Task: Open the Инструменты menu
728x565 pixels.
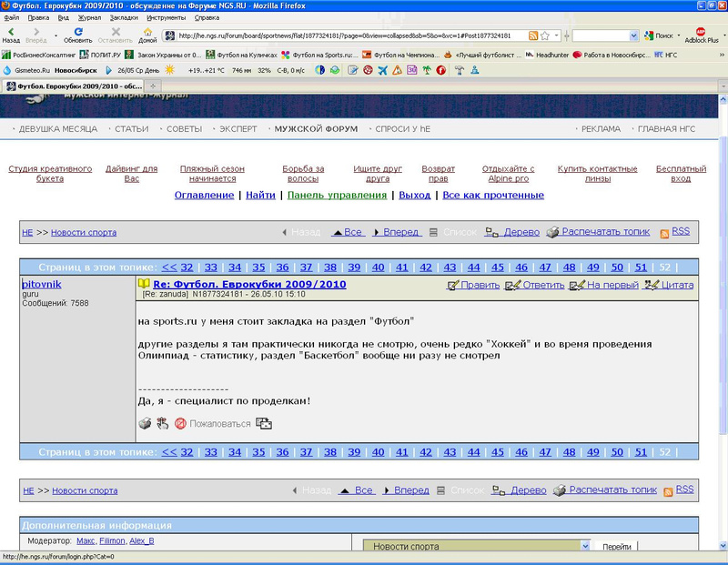Action: click(x=166, y=17)
